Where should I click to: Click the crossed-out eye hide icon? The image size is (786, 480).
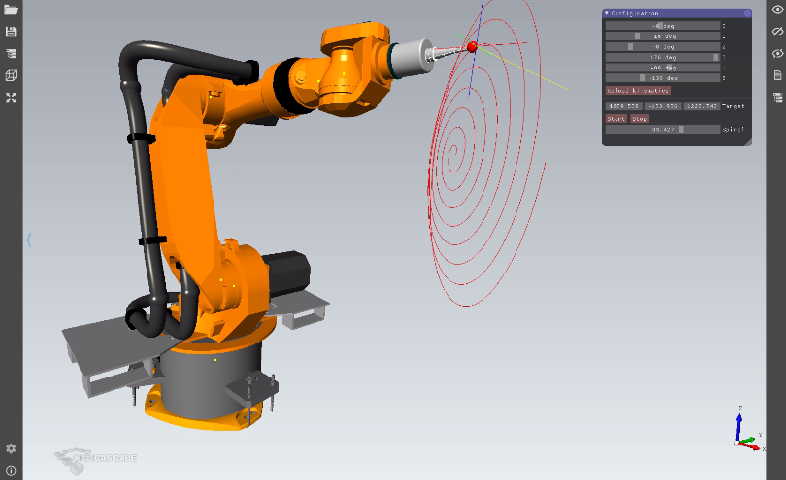[x=777, y=31]
